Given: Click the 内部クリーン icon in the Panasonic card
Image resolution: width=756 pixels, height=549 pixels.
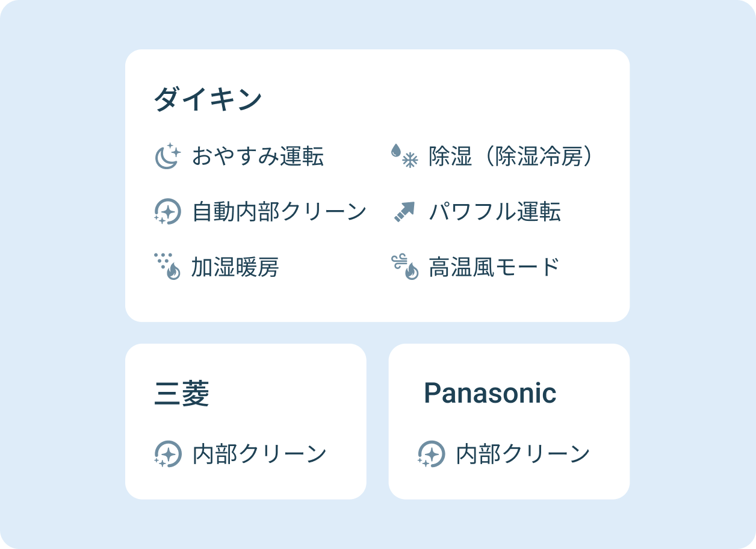Looking at the screenshot, I should [x=431, y=454].
